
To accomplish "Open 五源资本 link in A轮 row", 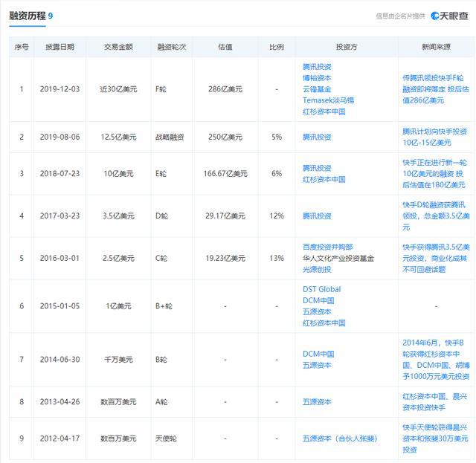I will [x=317, y=402].
